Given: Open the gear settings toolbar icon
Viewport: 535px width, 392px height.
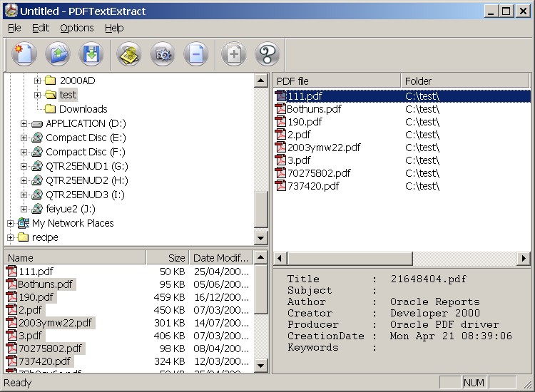Looking at the screenshot, I should [163, 54].
